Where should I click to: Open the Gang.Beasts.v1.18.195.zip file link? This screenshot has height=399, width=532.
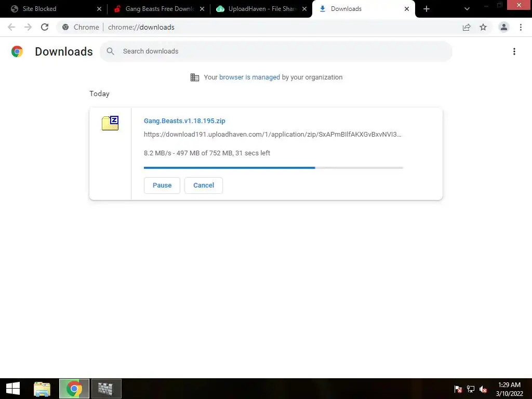(x=184, y=121)
